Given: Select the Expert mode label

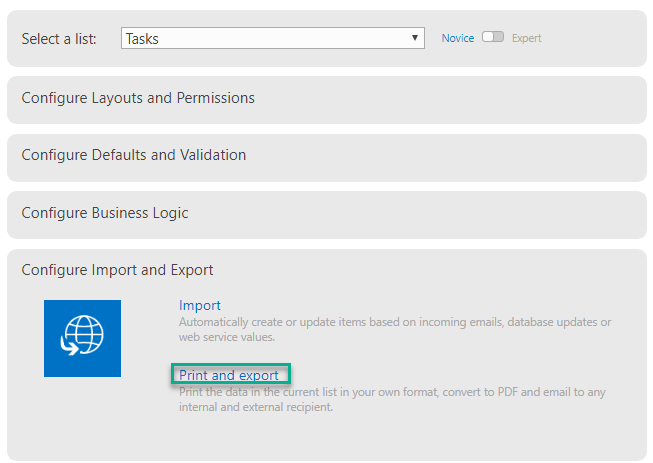Looking at the screenshot, I should [x=526, y=38].
